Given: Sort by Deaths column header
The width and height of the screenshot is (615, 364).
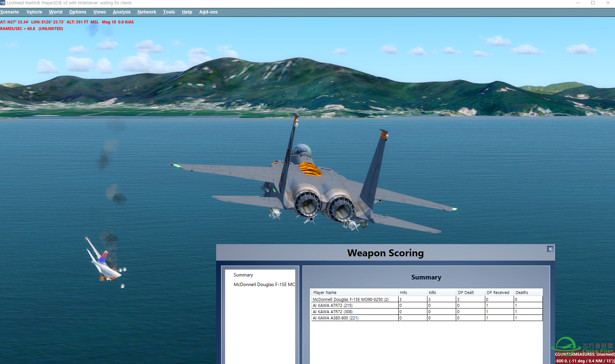Looking at the screenshot, I should click(x=528, y=293).
